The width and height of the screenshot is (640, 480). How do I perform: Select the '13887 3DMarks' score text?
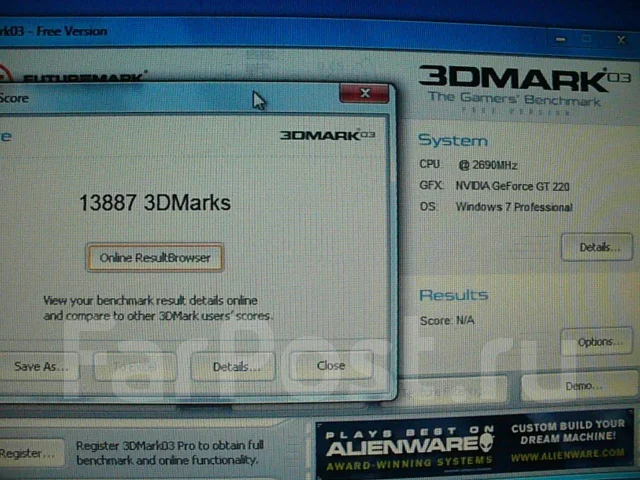(155, 203)
